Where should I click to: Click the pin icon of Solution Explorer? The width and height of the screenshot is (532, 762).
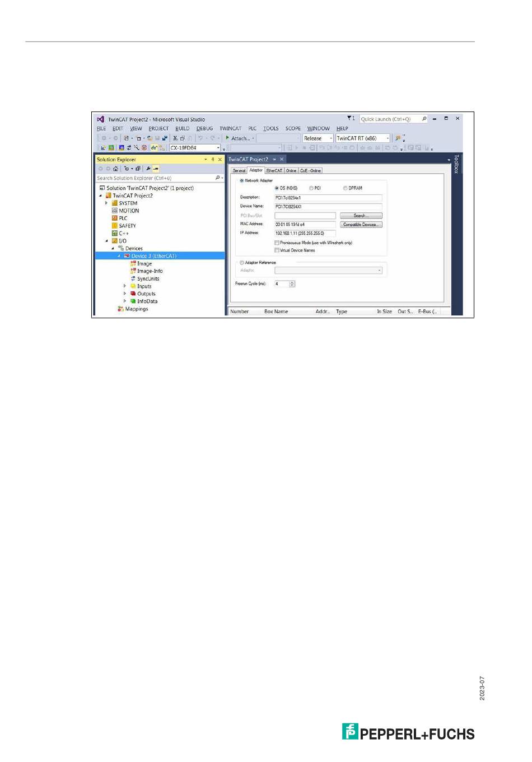pyautogui.click(x=213, y=160)
